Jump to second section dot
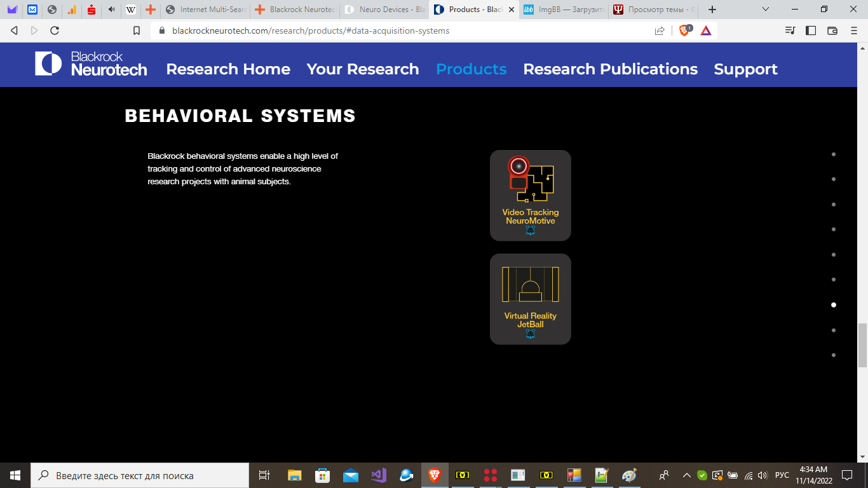The height and width of the screenshot is (488, 868). (834, 179)
